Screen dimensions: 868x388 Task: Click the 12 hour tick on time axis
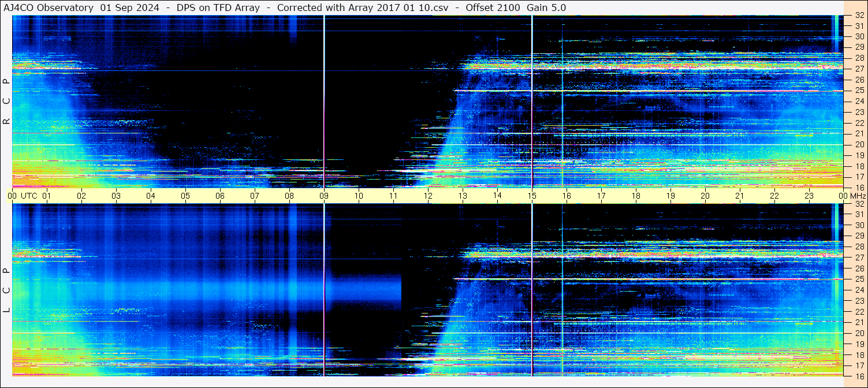point(428,196)
